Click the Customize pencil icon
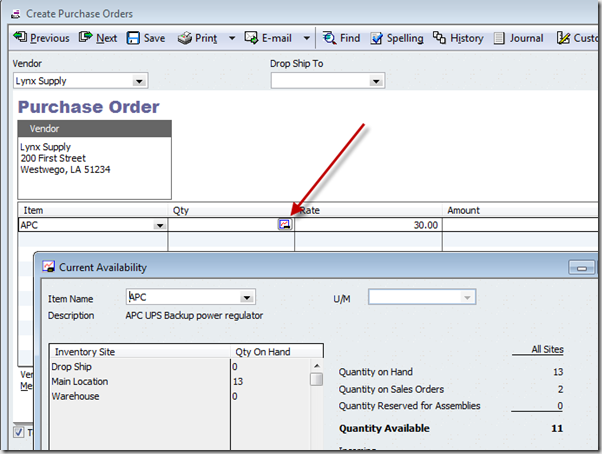The image size is (602, 454). coord(563,38)
